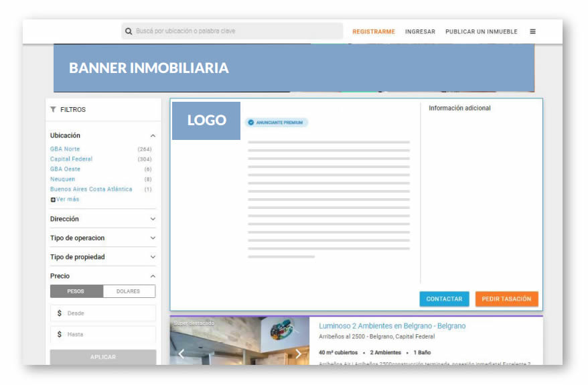Click the search magnifier icon
588x385 pixels.
click(129, 31)
